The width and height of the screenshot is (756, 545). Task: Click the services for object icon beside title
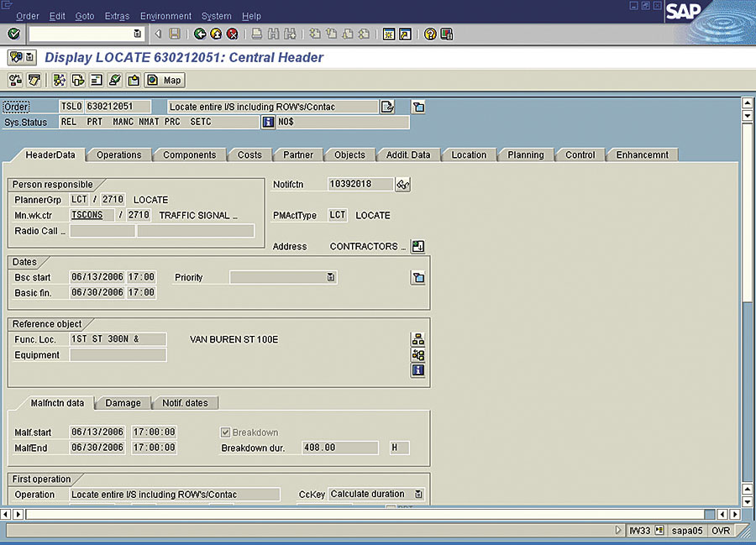point(22,57)
